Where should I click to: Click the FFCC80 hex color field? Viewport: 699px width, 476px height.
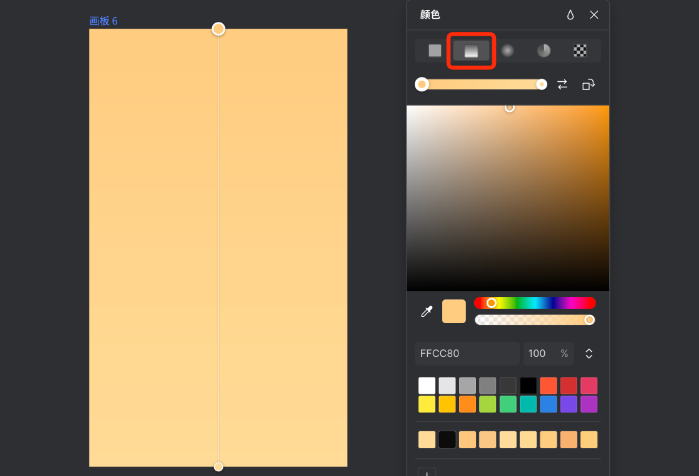[x=465, y=354]
